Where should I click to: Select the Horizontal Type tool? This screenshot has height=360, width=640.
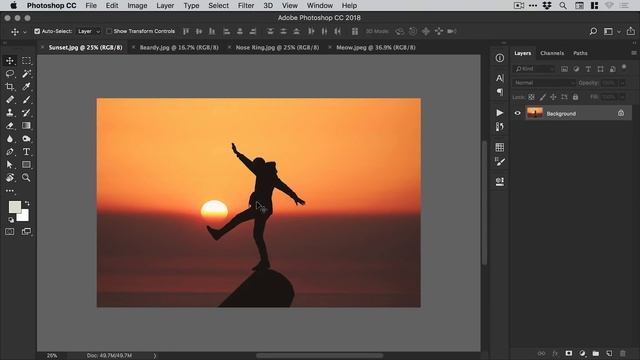pos(26,152)
